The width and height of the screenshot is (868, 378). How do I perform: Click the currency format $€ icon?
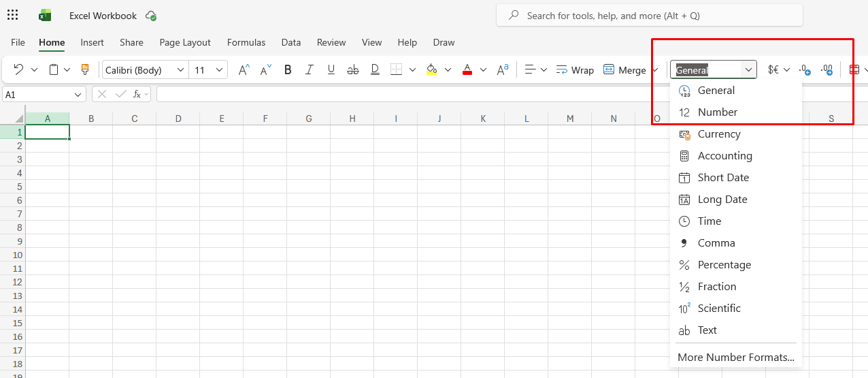pyautogui.click(x=773, y=69)
